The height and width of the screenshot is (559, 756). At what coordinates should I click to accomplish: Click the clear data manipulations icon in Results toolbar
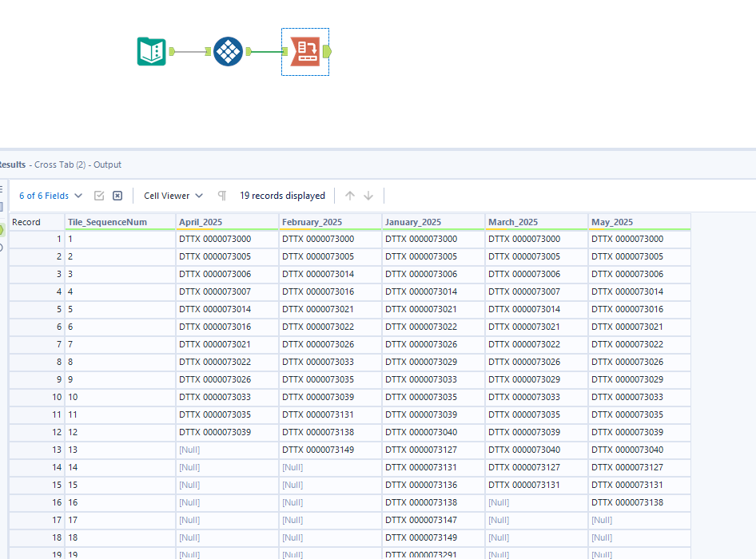(117, 196)
